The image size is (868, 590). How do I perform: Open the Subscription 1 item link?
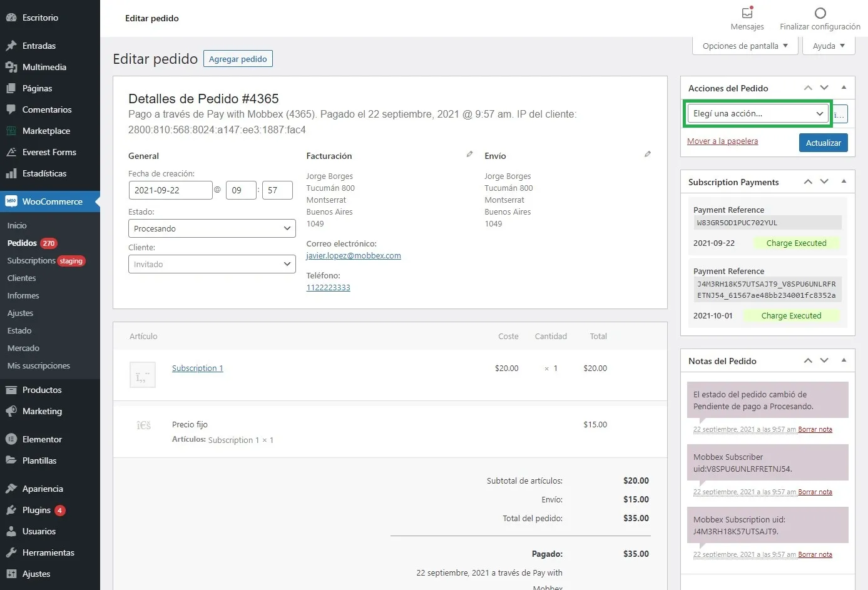[197, 368]
